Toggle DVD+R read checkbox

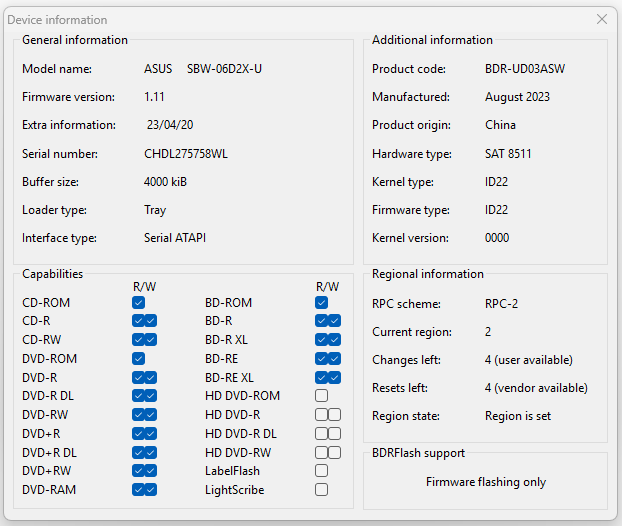138,434
